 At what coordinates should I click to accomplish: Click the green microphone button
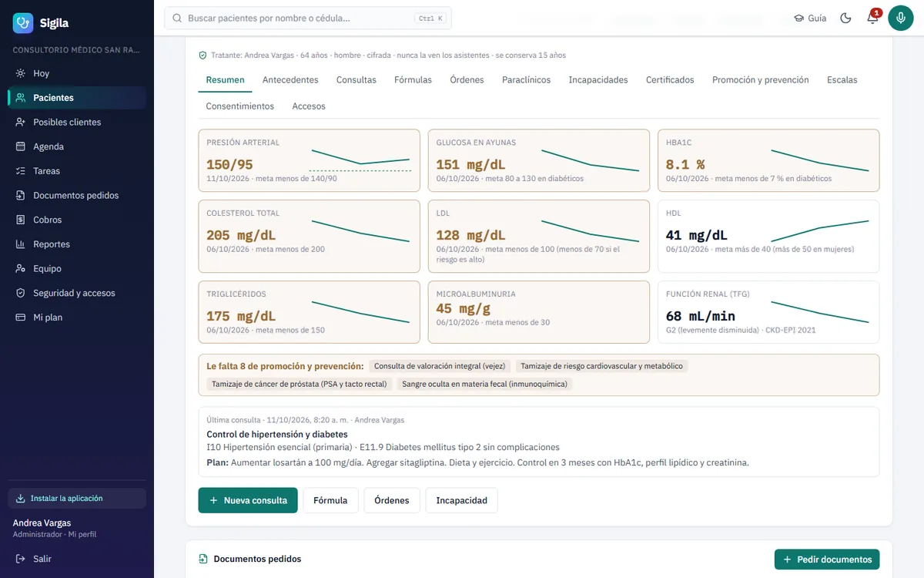[x=901, y=18]
